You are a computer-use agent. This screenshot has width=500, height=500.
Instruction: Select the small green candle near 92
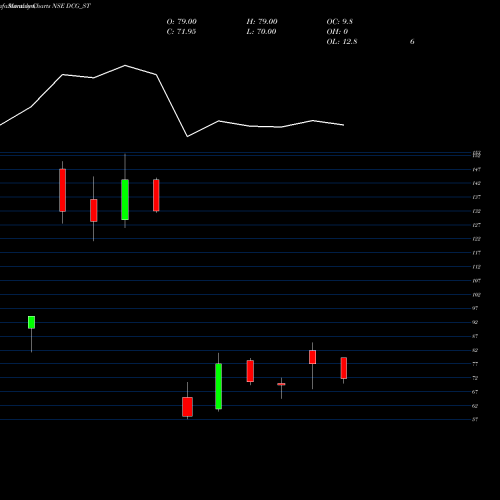pyautogui.click(x=31, y=322)
